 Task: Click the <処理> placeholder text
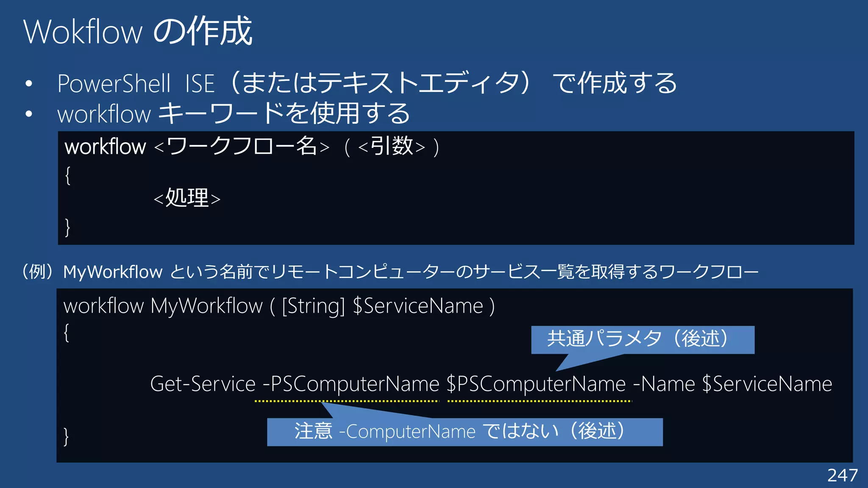click(x=187, y=198)
